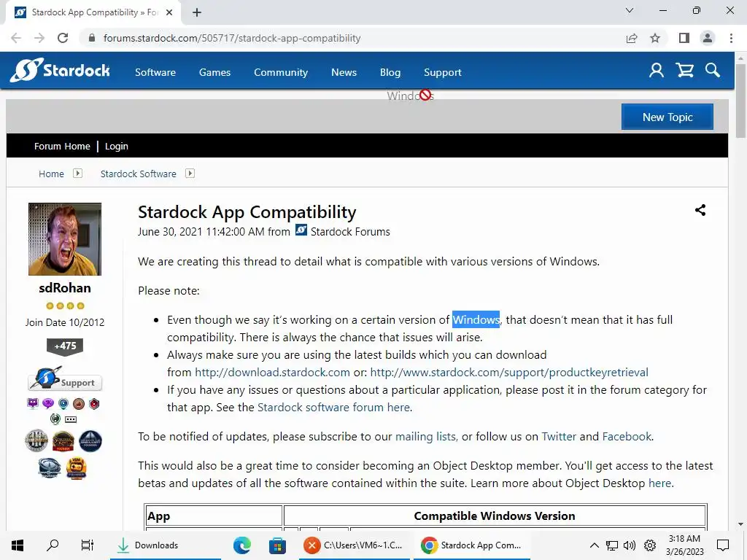
Task: Click the sdRohan username
Action: coord(65,288)
